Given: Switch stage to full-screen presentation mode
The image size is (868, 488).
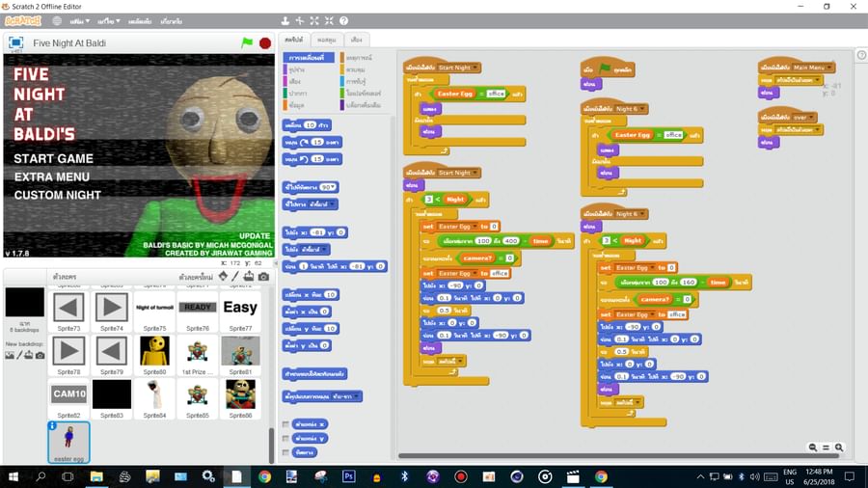Looking at the screenshot, I should pyautogui.click(x=16, y=42).
